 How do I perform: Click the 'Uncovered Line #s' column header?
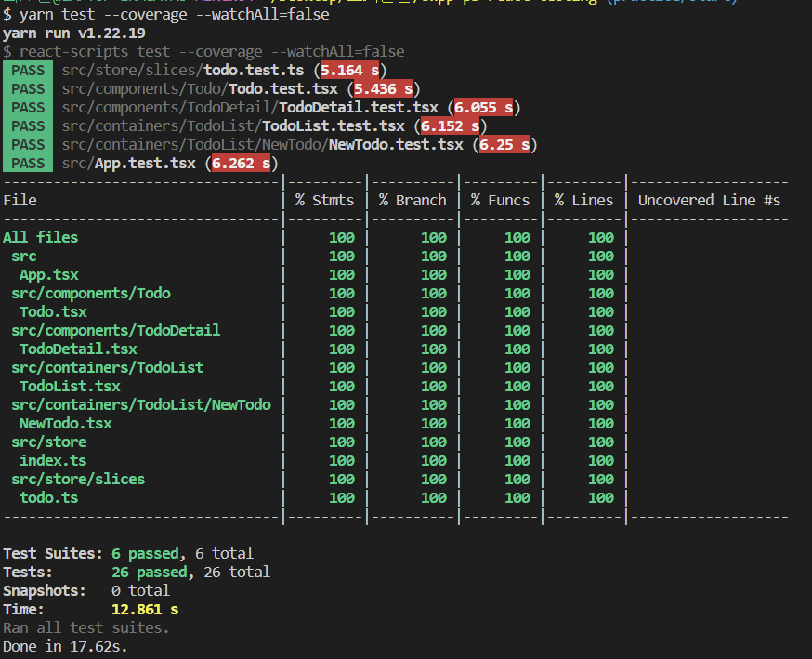[709, 201]
